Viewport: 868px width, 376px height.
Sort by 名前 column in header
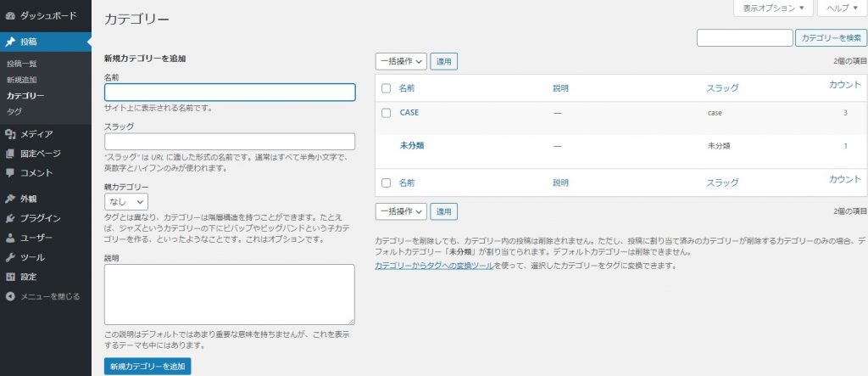[407, 87]
